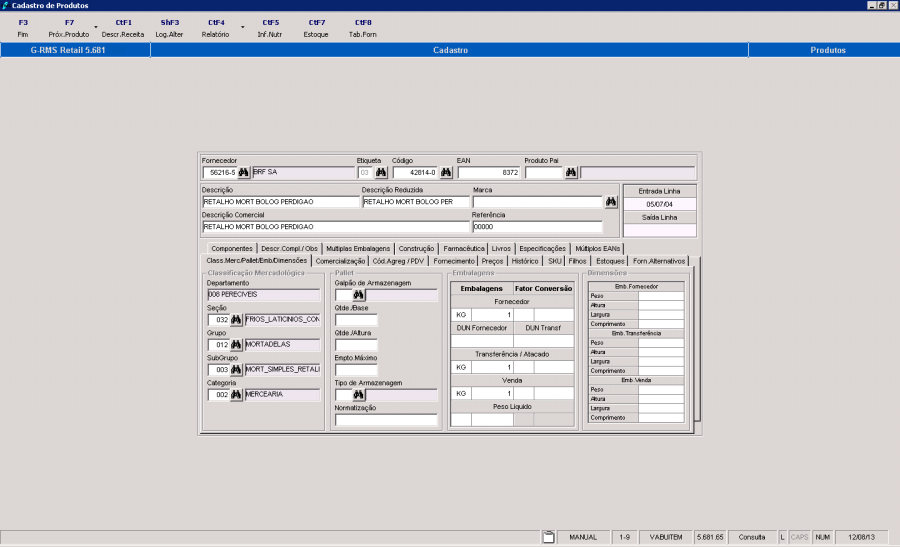Go to the Múltiplos EANs tab

(x=598, y=249)
